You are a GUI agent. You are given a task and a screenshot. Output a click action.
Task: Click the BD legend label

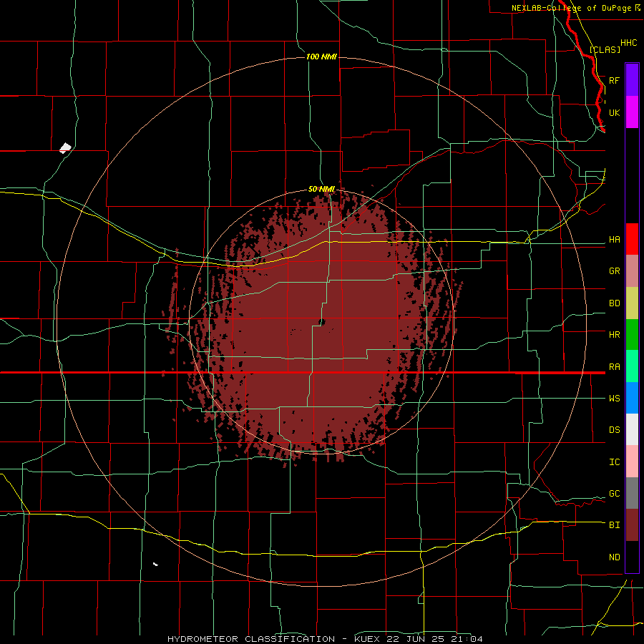coord(614,303)
